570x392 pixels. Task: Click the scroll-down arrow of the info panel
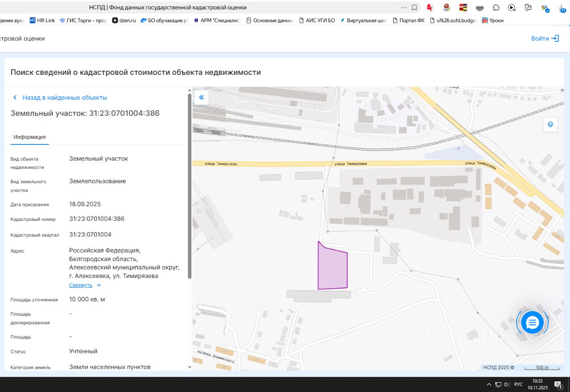pos(190,367)
